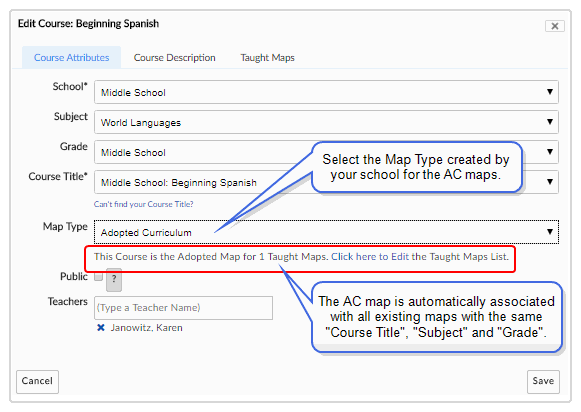Open the School dropdown showing Middle School

(326, 92)
